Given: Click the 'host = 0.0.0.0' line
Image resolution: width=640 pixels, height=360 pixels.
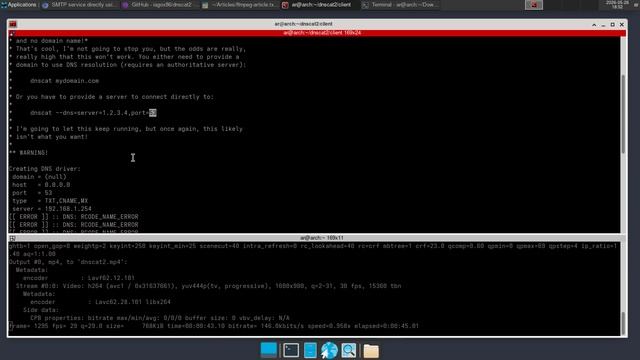Looking at the screenshot, I should tap(41, 184).
